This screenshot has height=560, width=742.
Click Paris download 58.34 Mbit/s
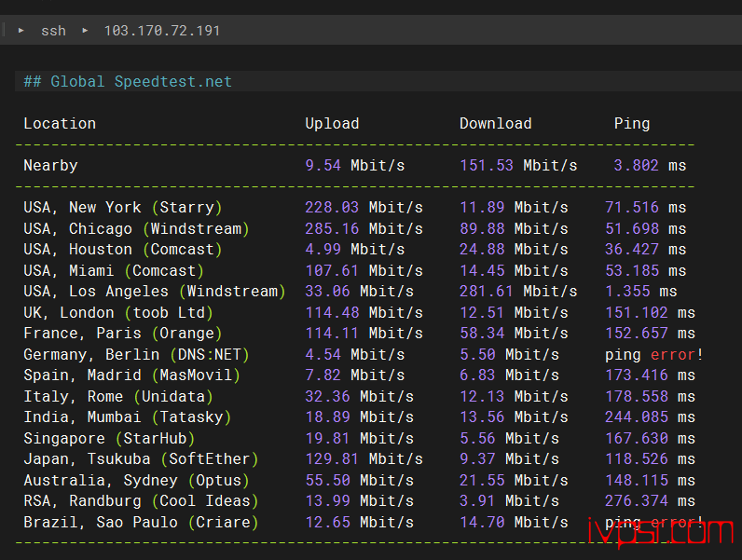[x=514, y=334]
